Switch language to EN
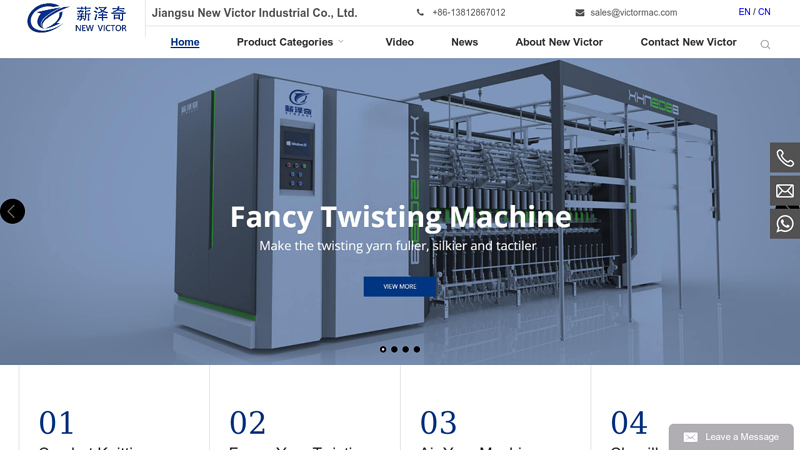800x450 pixels. pyautogui.click(x=744, y=12)
